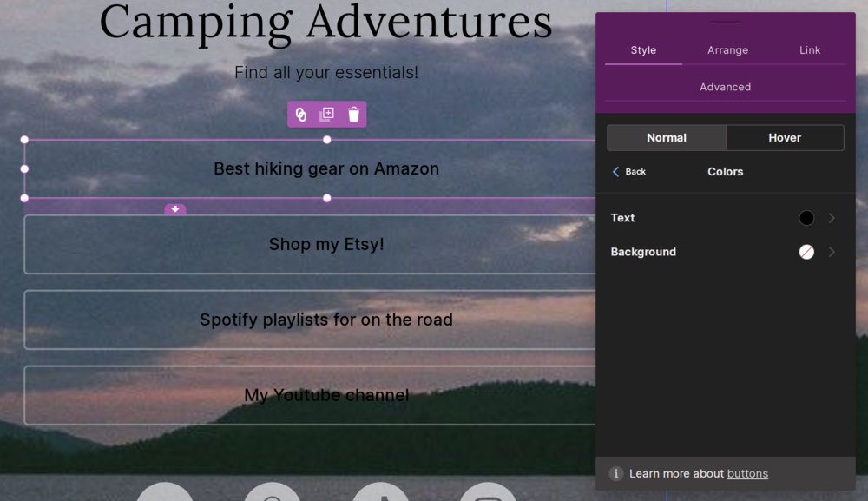Open the Advanced tab

[x=725, y=87]
